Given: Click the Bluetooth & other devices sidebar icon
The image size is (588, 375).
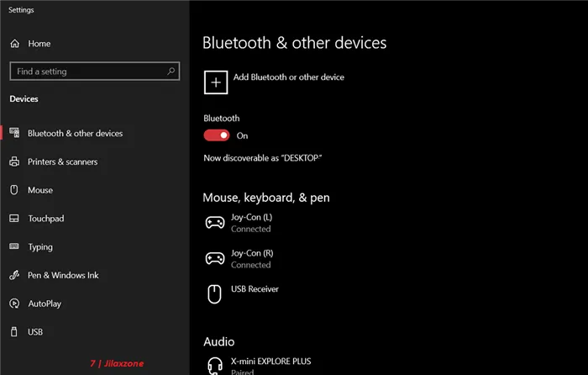Looking at the screenshot, I should [x=14, y=133].
